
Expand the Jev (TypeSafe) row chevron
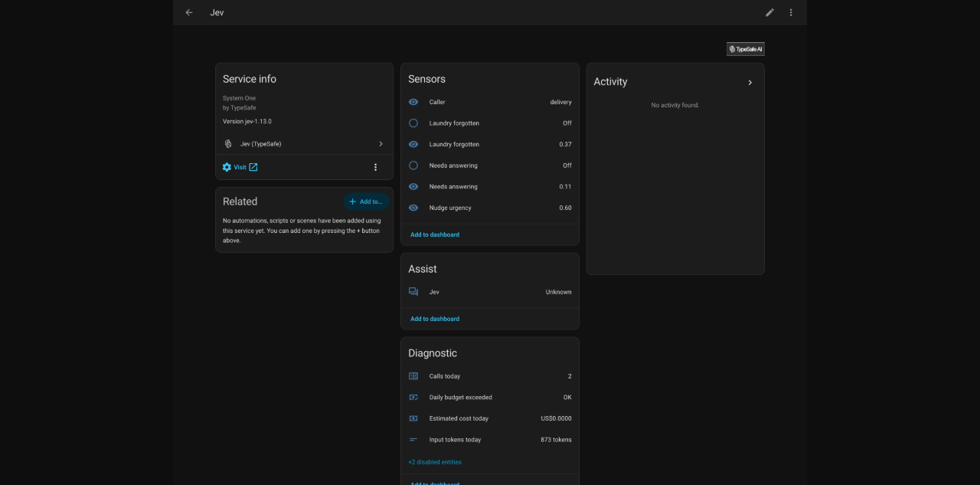pos(381,144)
